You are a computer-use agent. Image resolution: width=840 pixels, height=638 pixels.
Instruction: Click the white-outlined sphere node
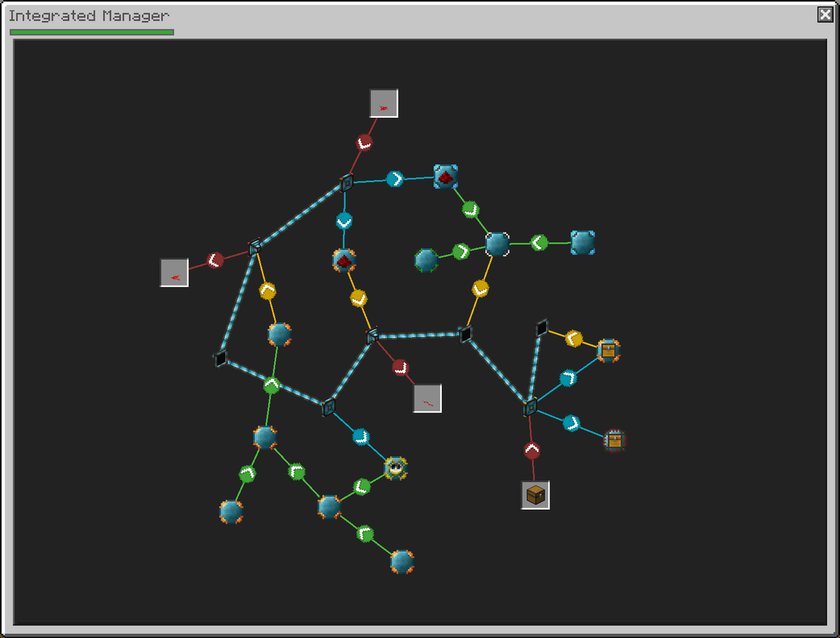tap(497, 244)
